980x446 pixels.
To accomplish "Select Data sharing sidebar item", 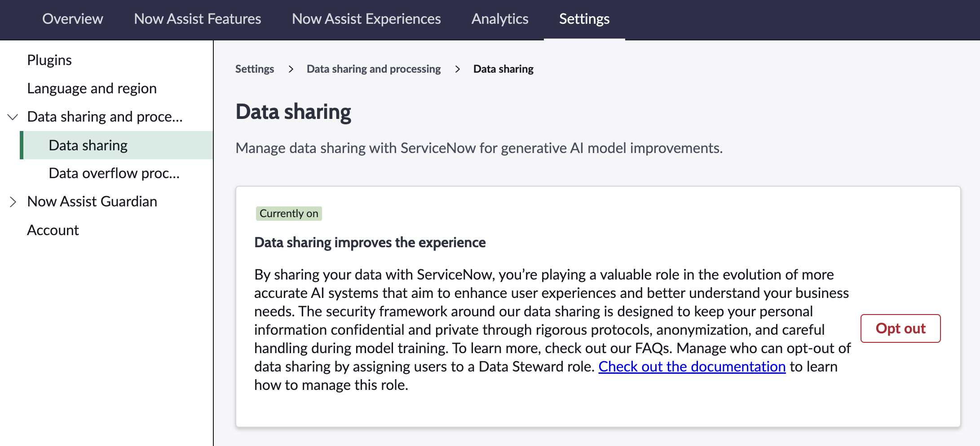I will pyautogui.click(x=117, y=145).
